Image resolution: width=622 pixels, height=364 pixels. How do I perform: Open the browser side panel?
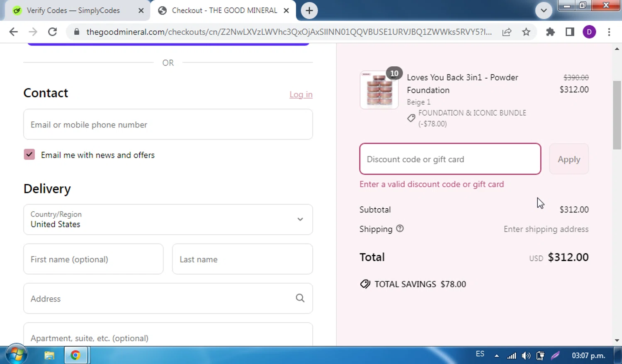570,32
